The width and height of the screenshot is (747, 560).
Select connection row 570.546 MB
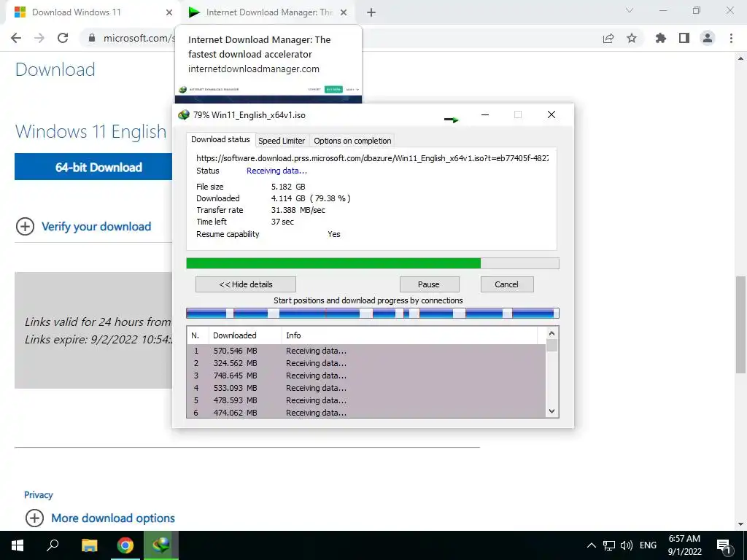(366, 351)
